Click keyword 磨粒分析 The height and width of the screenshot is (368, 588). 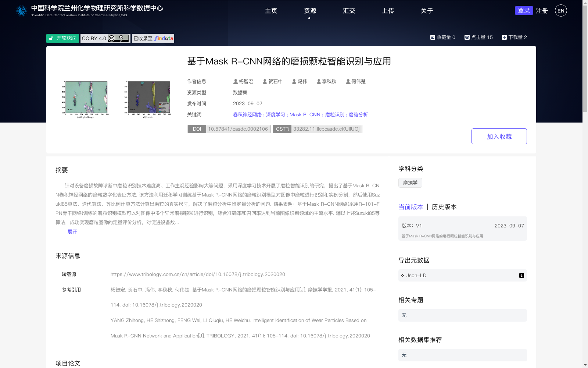tap(358, 115)
